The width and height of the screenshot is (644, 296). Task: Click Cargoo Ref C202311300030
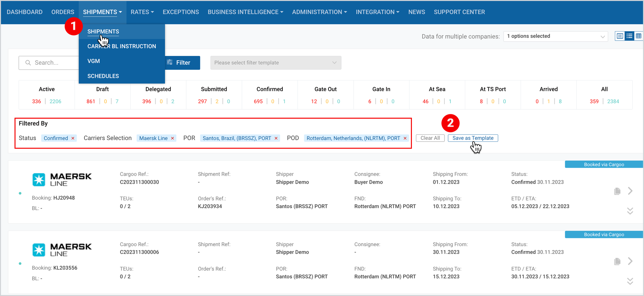[x=140, y=182]
